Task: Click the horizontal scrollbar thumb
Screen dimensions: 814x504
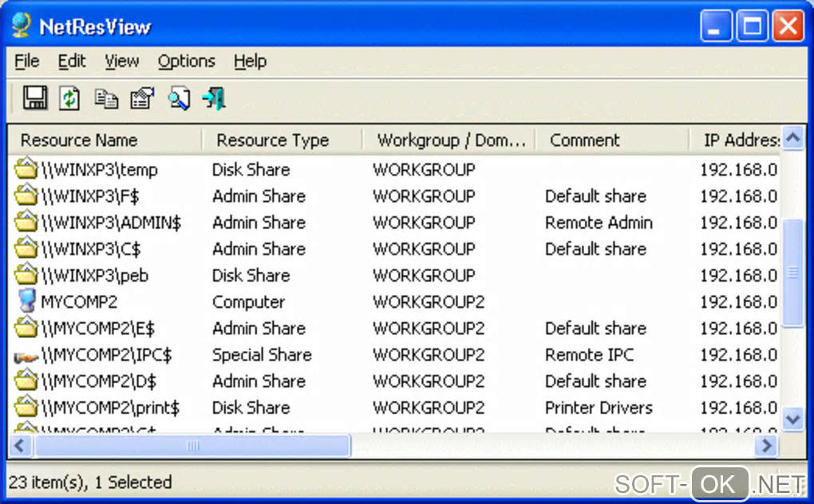Action: [x=192, y=446]
